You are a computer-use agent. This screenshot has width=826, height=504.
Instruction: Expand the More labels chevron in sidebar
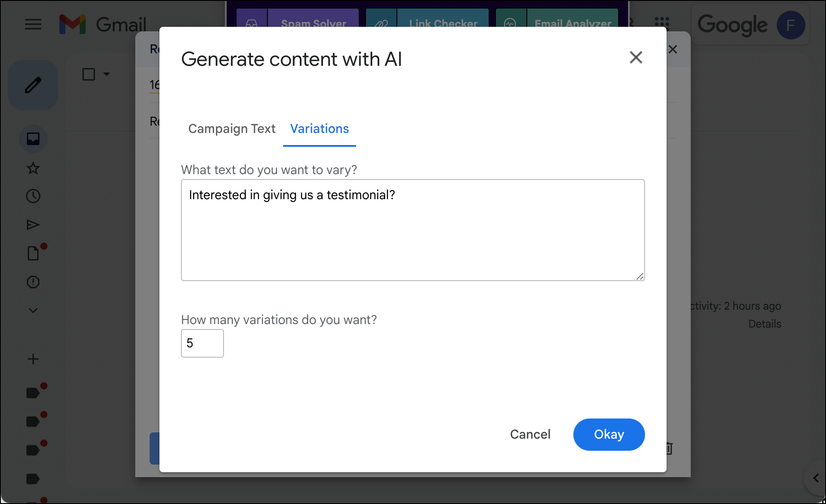point(33,310)
